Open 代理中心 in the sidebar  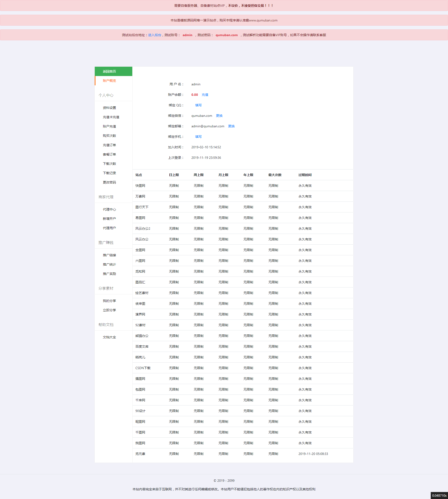point(109,210)
